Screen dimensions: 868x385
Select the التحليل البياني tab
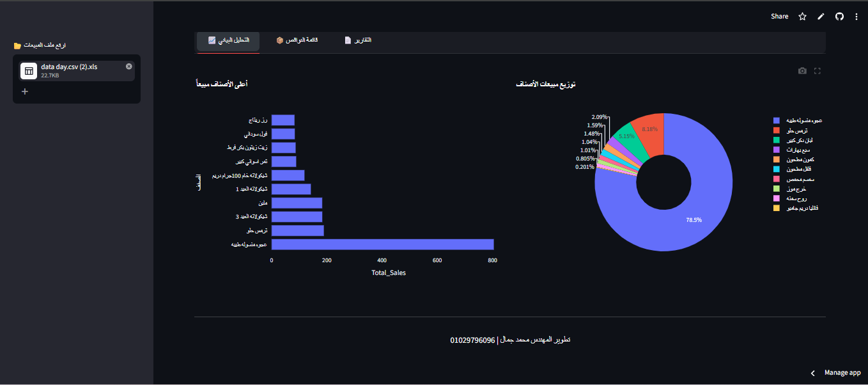click(229, 40)
